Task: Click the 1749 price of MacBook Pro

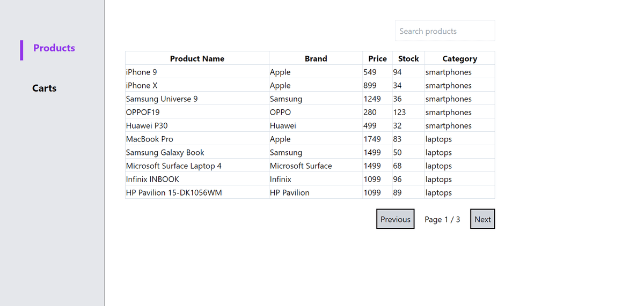Action: [372, 139]
